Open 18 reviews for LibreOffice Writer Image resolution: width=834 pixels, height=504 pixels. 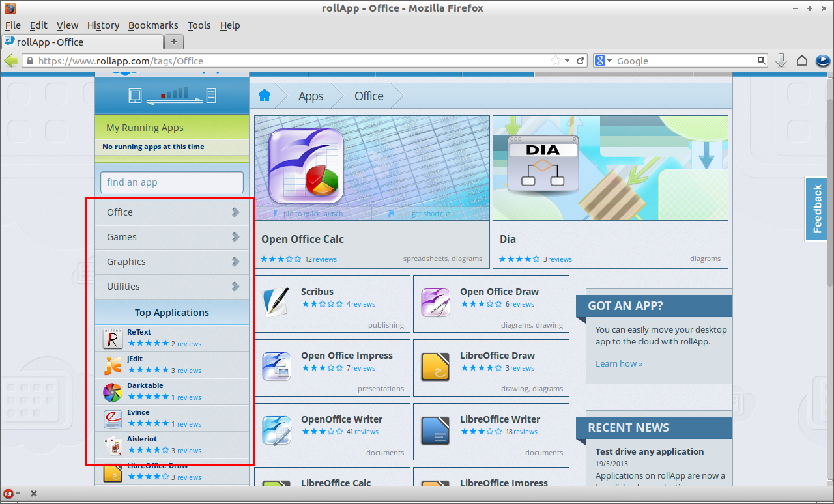point(521,432)
